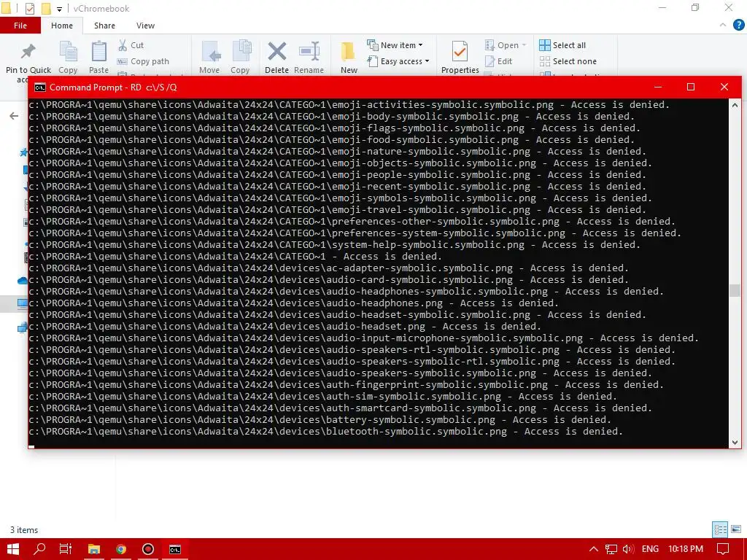Click quick access toolbar Properties checkmark icon

coord(29,8)
